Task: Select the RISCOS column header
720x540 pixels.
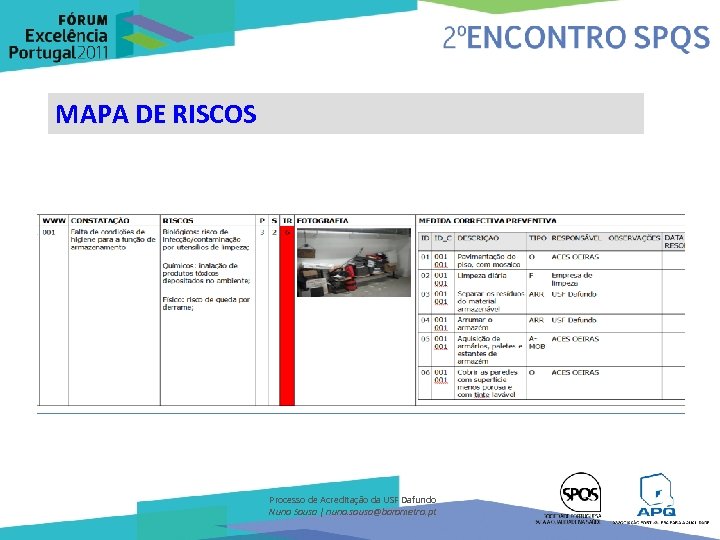Action: tap(178, 221)
